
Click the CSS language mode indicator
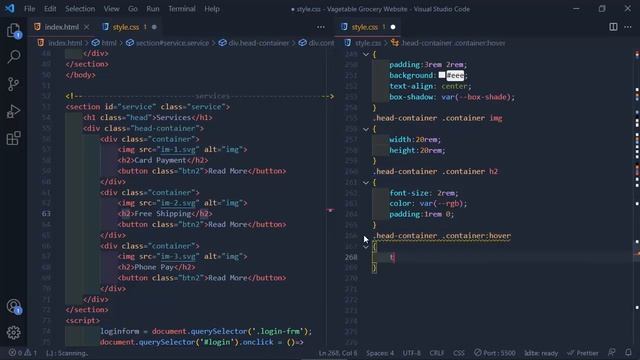[x=459, y=353]
